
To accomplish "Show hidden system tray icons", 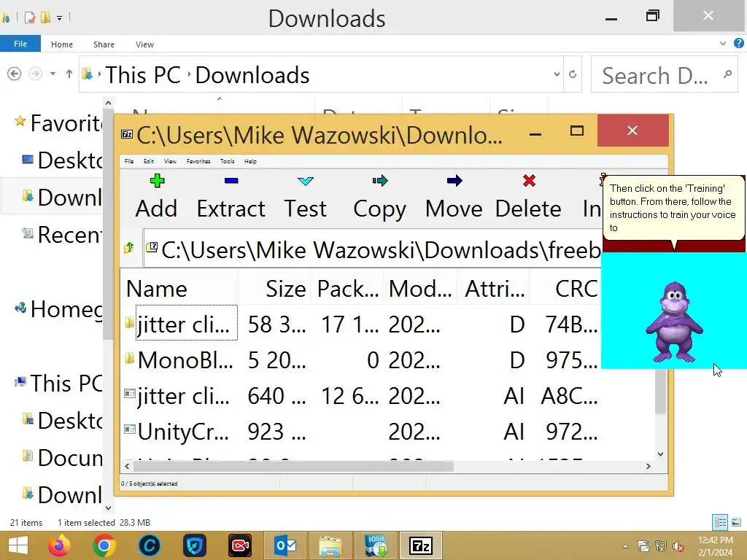I will [625, 546].
